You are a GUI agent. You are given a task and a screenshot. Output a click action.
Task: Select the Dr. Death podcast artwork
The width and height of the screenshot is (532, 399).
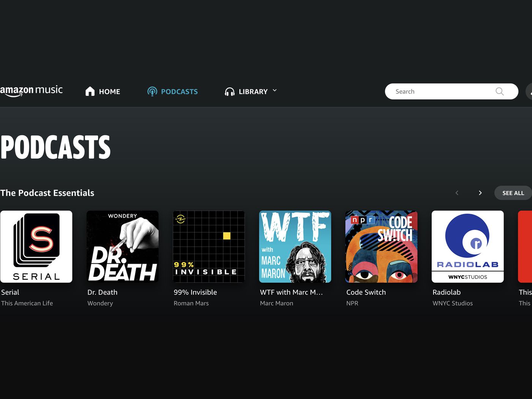pyautogui.click(x=122, y=247)
